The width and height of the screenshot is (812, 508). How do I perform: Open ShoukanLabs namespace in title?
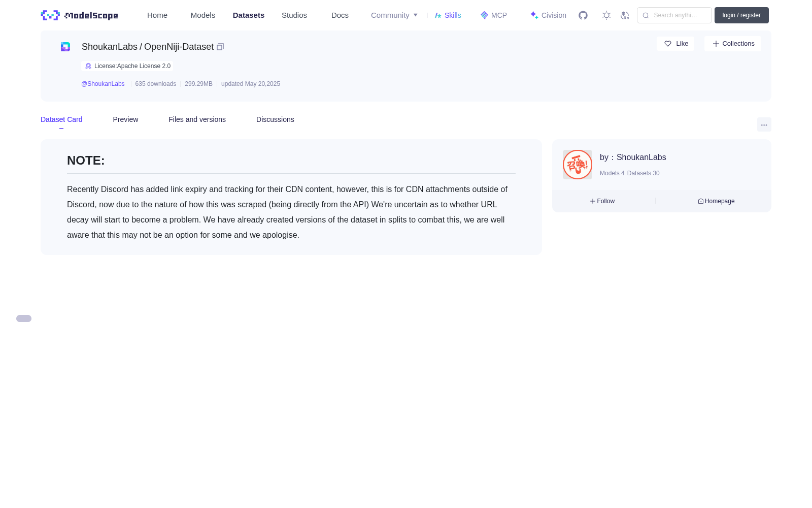pyautogui.click(x=110, y=47)
